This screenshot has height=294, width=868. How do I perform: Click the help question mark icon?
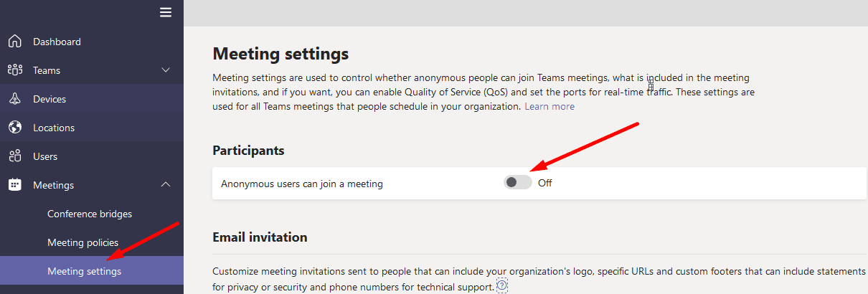(x=502, y=286)
